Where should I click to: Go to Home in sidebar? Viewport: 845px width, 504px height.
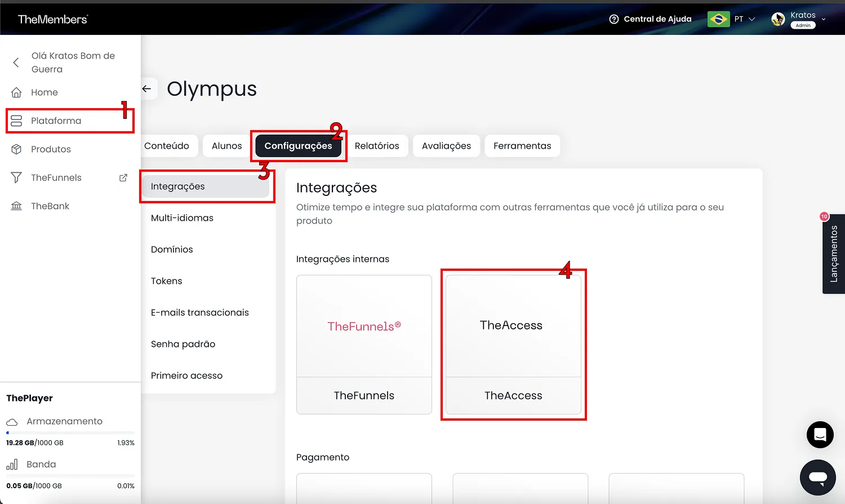(x=45, y=92)
